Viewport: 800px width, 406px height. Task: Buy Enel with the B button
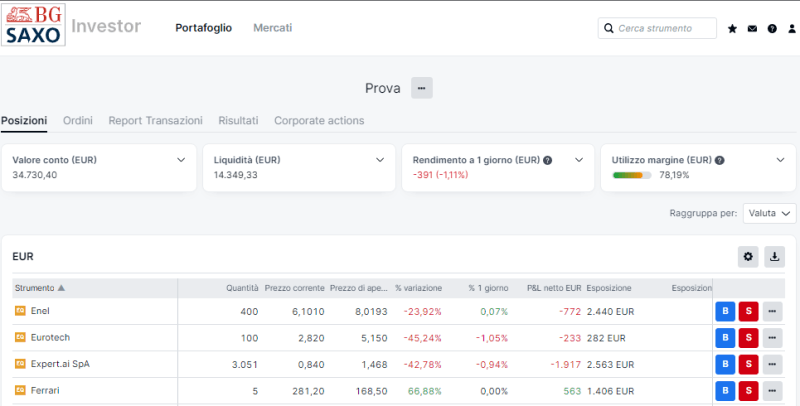coord(725,311)
